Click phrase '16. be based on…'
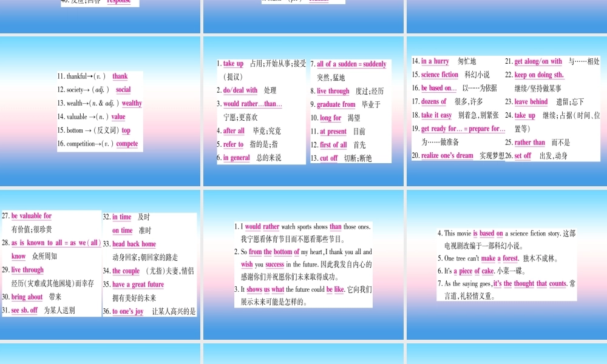The width and height of the screenshot is (607, 364). (435, 88)
